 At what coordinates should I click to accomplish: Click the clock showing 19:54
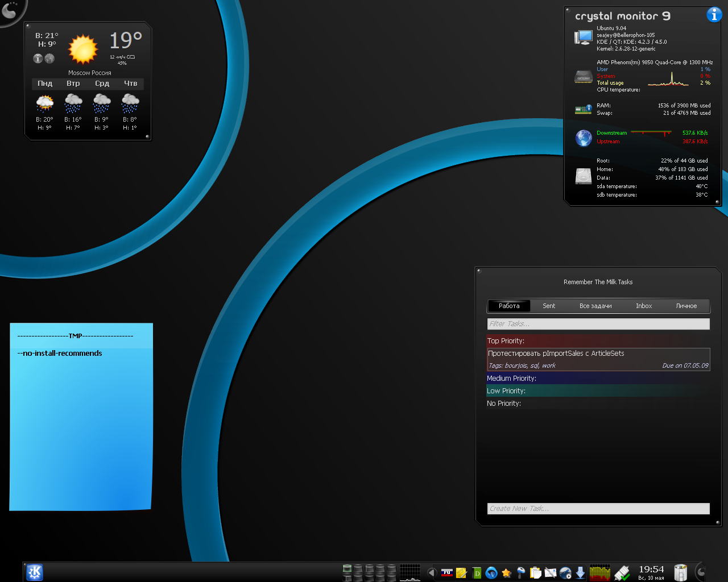pyautogui.click(x=651, y=569)
